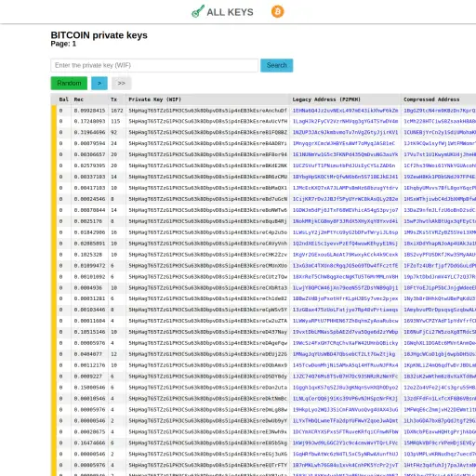Image resolution: width=476 pixels, height=476 pixels.
Task: Open legacy address link starting 1NZUP3JA
Action: pos(346,132)
